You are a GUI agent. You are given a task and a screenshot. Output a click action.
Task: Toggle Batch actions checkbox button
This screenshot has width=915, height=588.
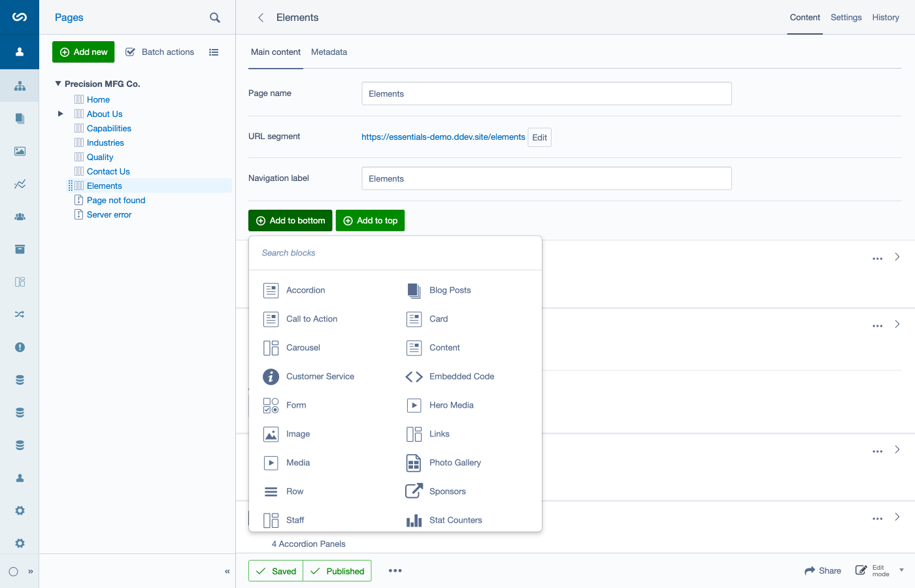click(x=159, y=52)
